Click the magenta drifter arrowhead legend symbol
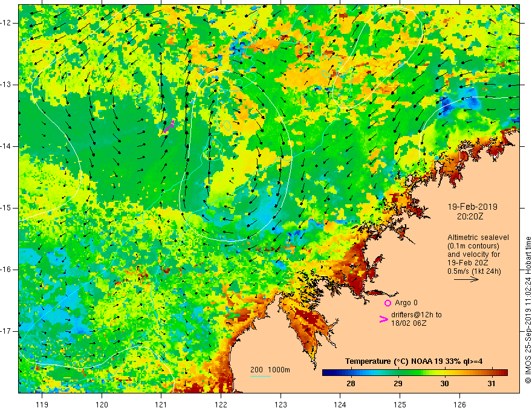Screen dimensions: 532x411 pyautogui.click(x=383, y=319)
